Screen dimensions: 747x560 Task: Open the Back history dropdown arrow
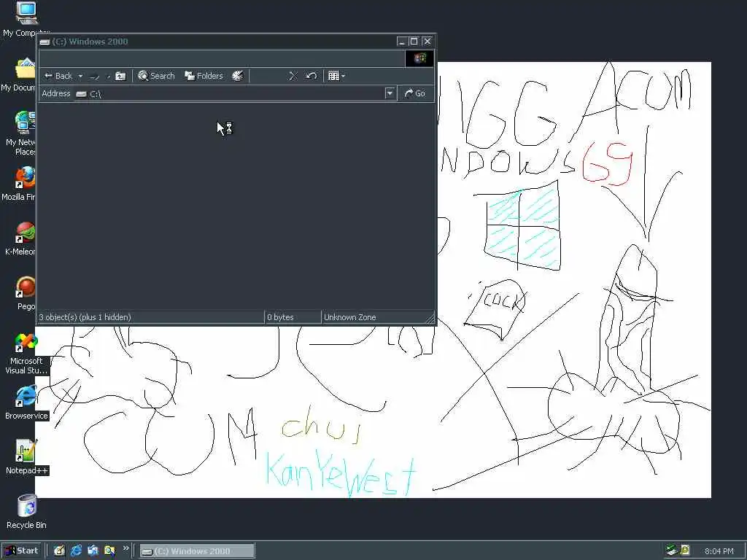pyautogui.click(x=80, y=76)
